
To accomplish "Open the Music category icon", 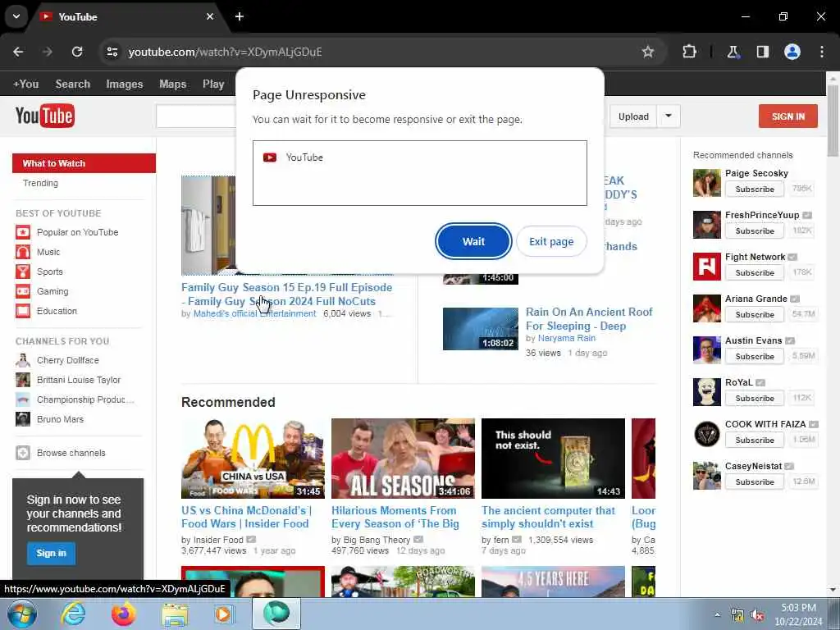I will tap(23, 252).
